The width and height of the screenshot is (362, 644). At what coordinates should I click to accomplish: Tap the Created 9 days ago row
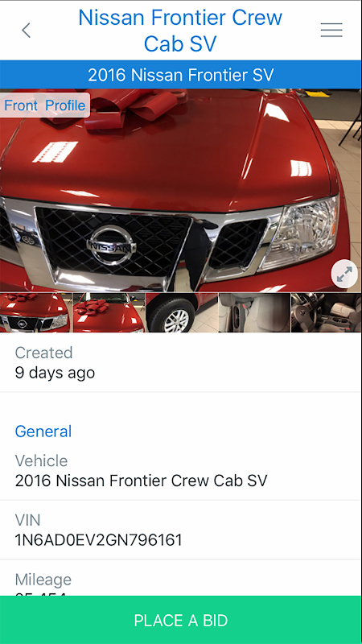tap(181, 363)
